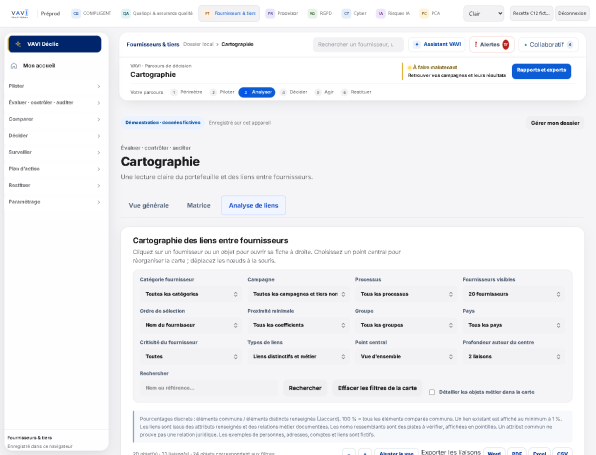Open the Types de liens dropdown
The height and width of the screenshot is (455, 596).
point(298,357)
